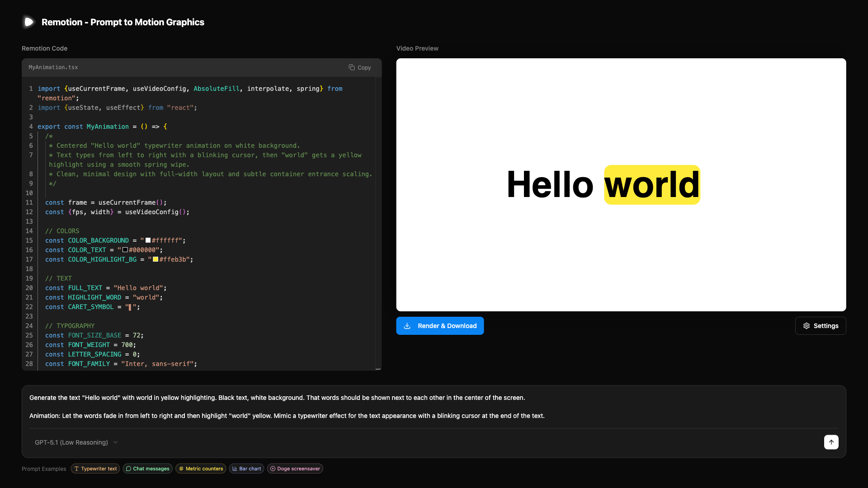
Task: Click the Render & Download button
Action: [x=440, y=326]
